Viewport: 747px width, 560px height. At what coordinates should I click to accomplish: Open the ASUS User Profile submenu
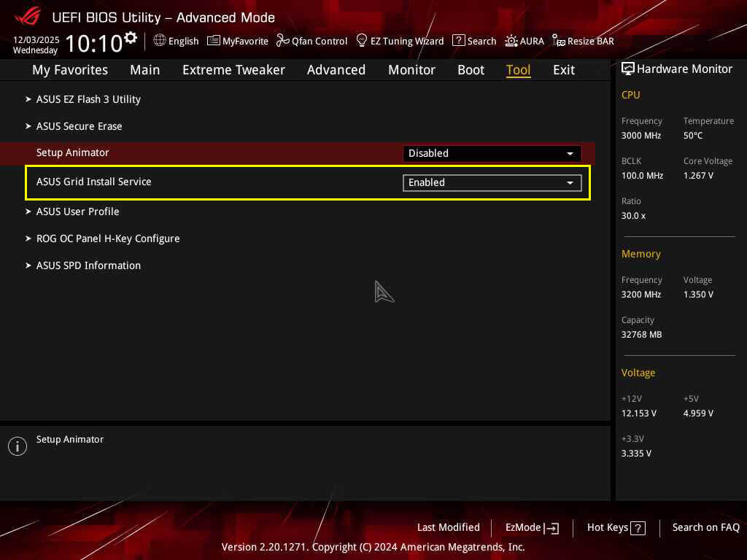coord(77,211)
